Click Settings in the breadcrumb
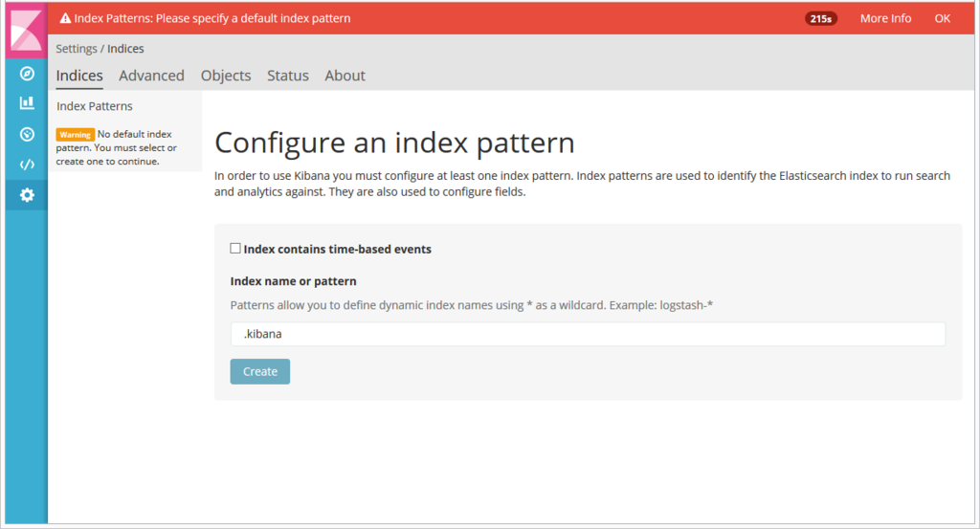Viewport: 980px width, 529px height. (x=77, y=49)
